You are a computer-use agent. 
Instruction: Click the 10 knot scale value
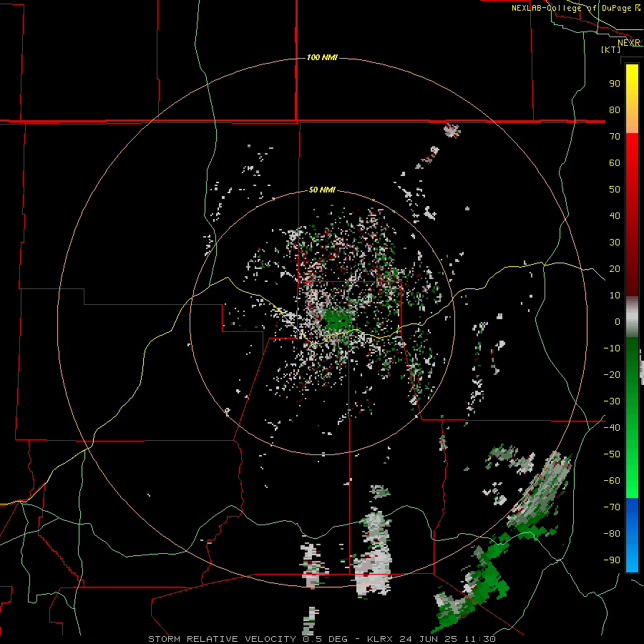coord(615,296)
